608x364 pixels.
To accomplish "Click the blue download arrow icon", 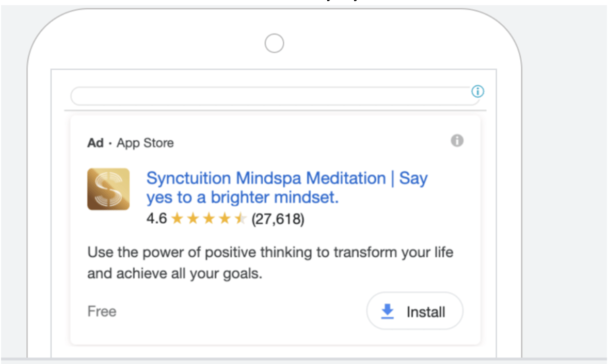I will (x=388, y=311).
